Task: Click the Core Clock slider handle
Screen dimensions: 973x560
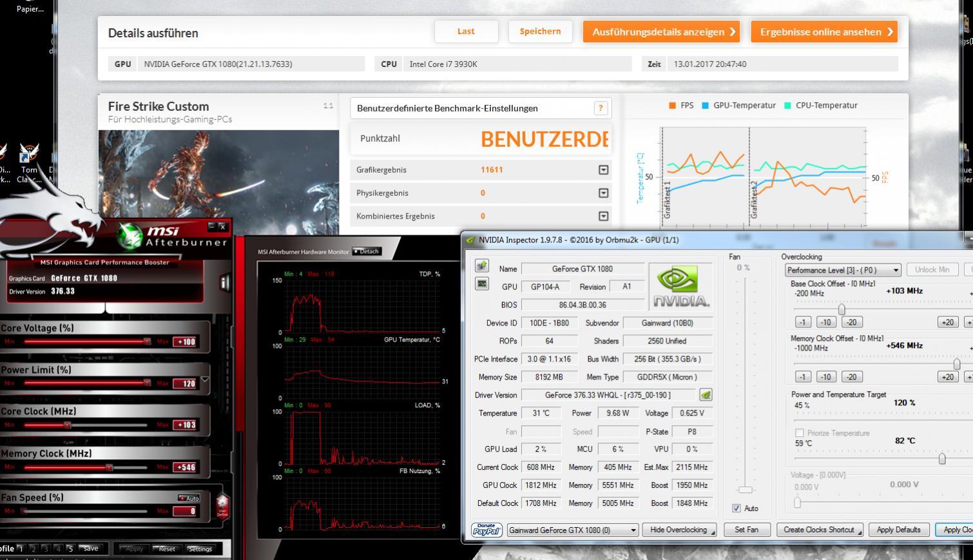Action: coord(67,425)
